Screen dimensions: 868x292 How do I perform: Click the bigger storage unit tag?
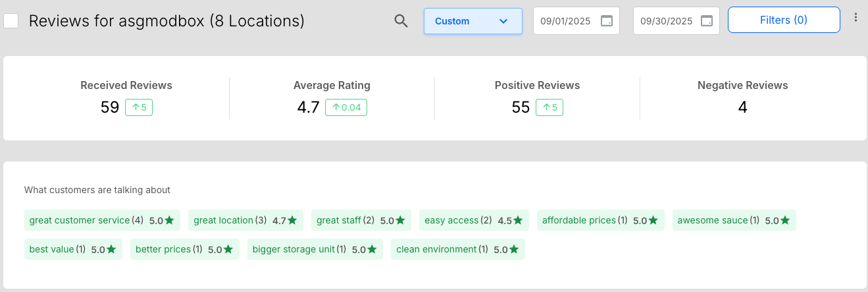coord(315,249)
